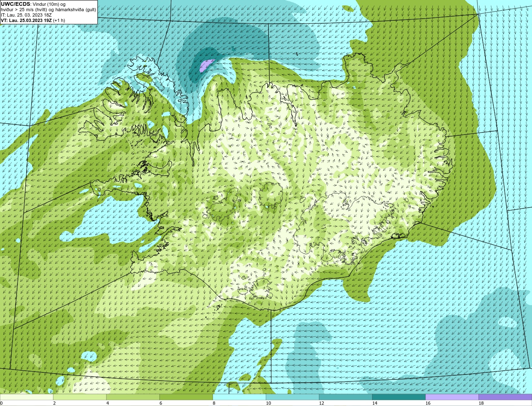Click the purple strong-wind patch on the map

pyautogui.click(x=207, y=65)
